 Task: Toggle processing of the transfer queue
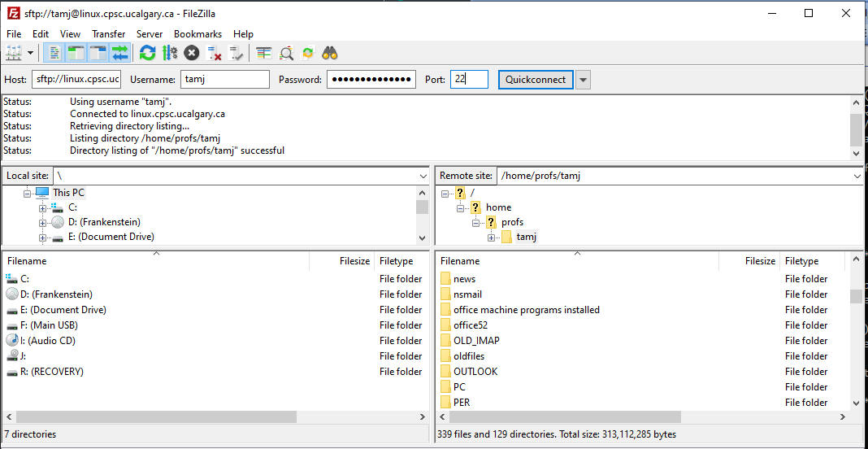pos(169,53)
